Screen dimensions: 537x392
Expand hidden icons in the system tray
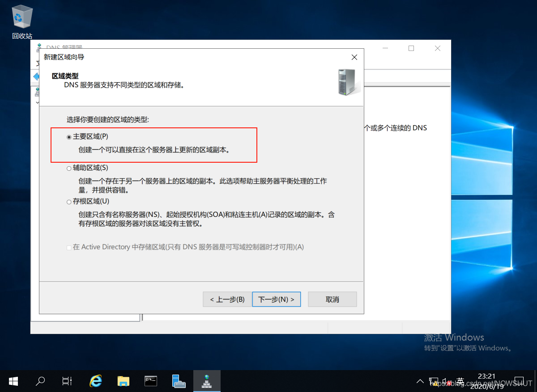[x=420, y=381]
